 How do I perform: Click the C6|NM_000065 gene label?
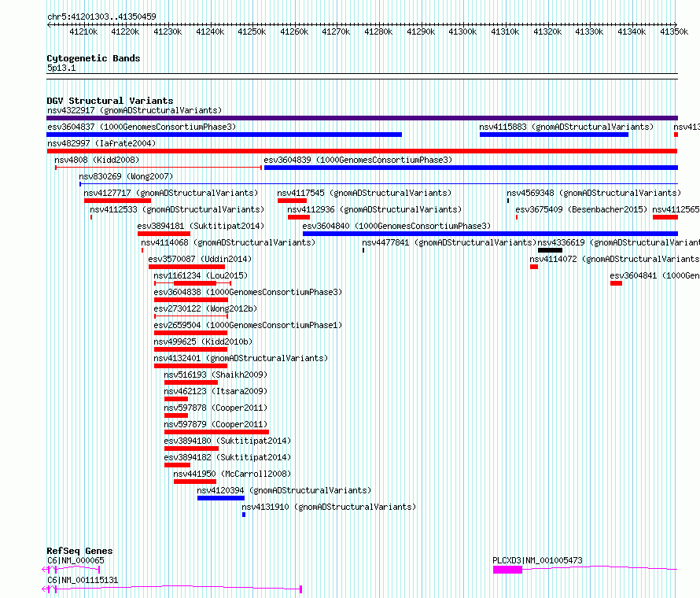point(76,560)
